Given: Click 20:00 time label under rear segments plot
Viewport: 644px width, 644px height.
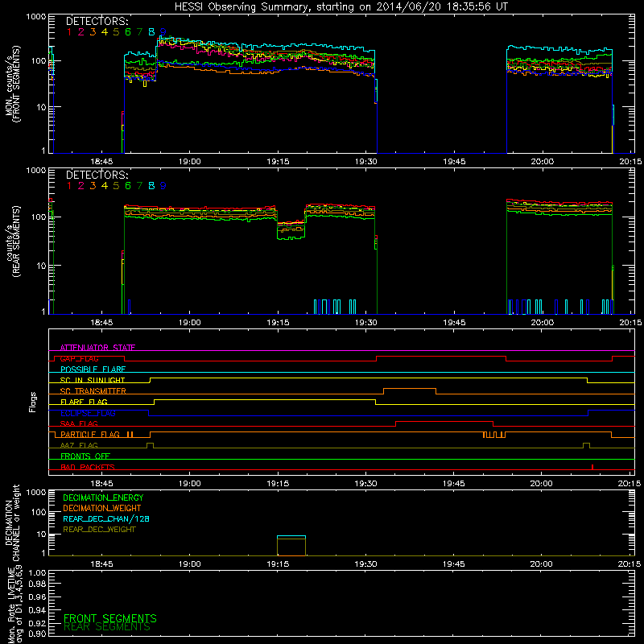Looking at the screenshot, I should coord(542,323).
